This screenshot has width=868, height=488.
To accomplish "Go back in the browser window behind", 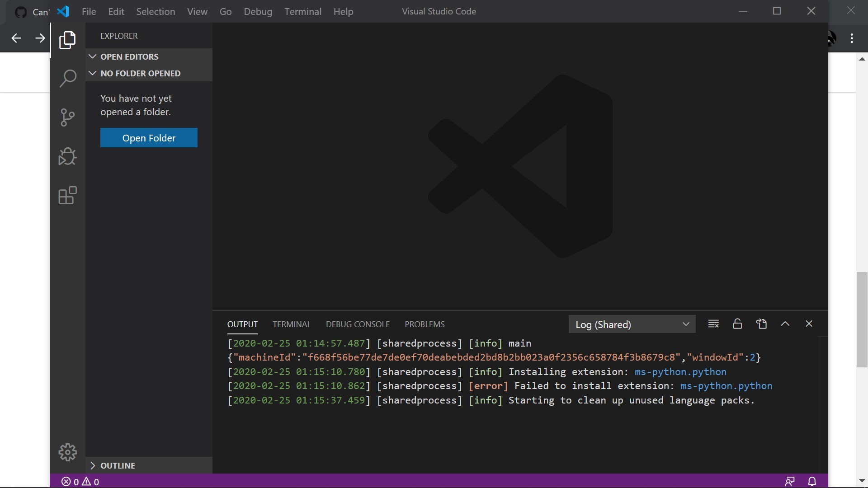I will point(16,38).
